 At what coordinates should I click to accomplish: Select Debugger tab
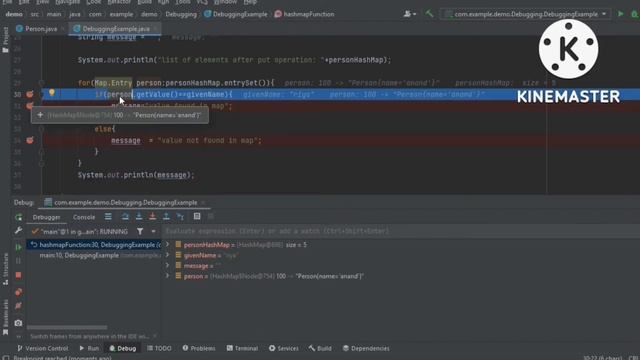[47, 217]
